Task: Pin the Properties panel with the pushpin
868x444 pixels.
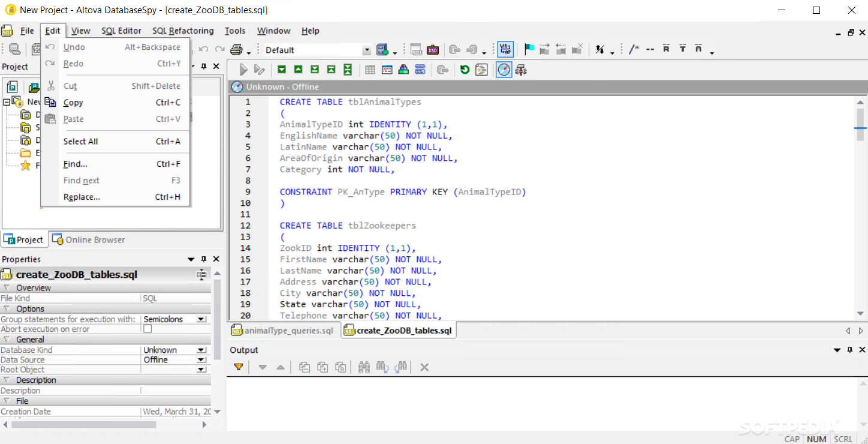Action: point(204,259)
